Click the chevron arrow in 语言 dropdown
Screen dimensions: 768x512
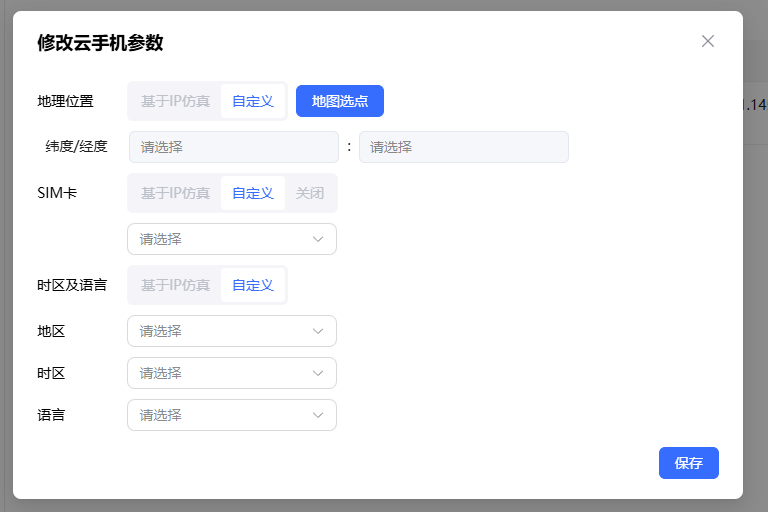[x=318, y=415]
